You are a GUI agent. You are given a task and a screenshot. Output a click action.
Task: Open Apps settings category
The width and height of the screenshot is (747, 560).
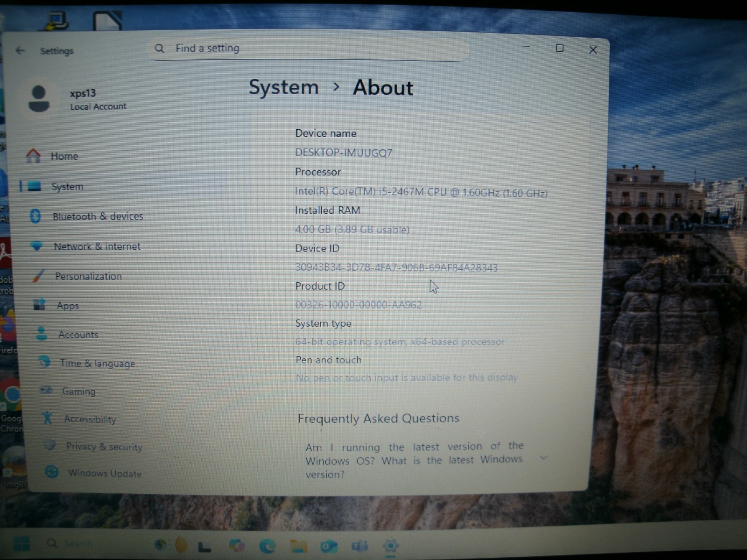coord(68,305)
